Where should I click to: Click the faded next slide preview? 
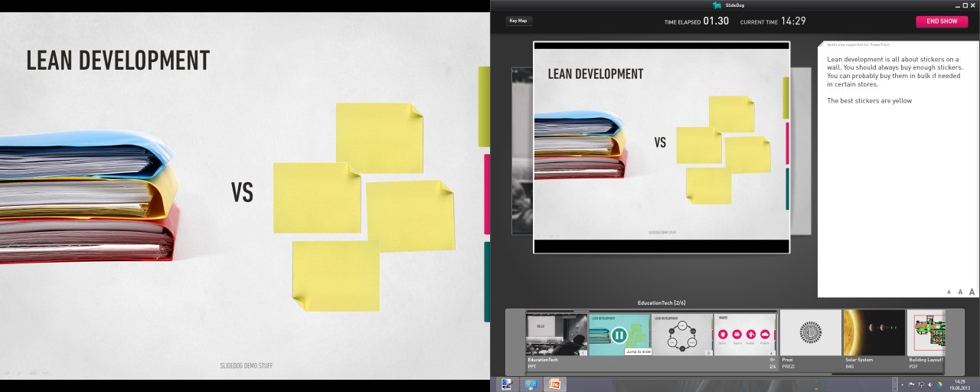click(800, 151)
